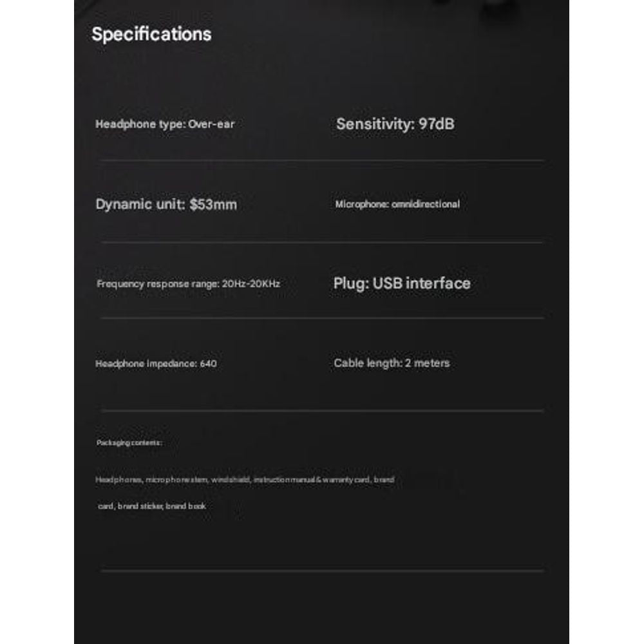This screenshot has width=644, height=644.
Task: Select the microphone stem text
Action: [176, 480]
